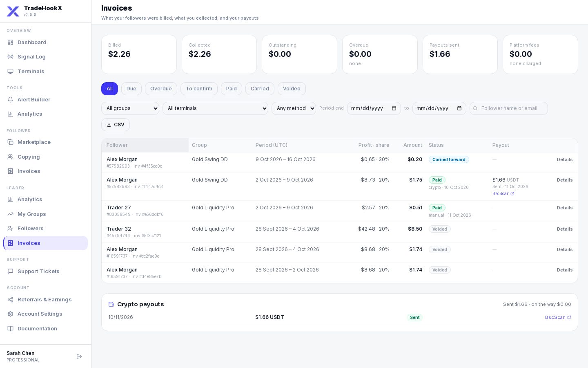Click the Documentation book icon
This screenshot has height=368, width=588.
[11, 329]
